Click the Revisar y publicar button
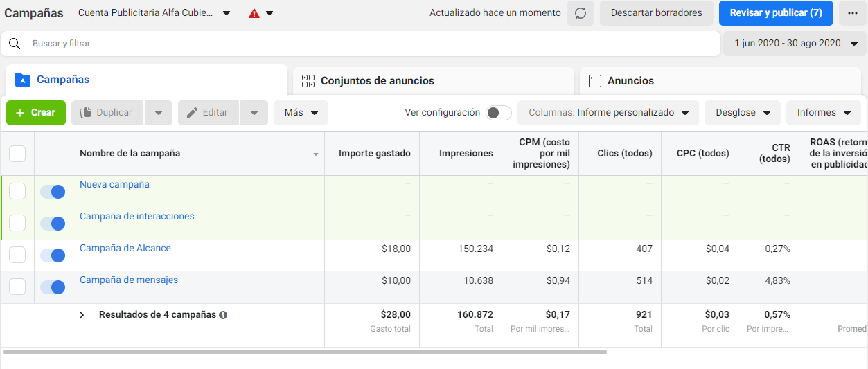 click(775, 13)
